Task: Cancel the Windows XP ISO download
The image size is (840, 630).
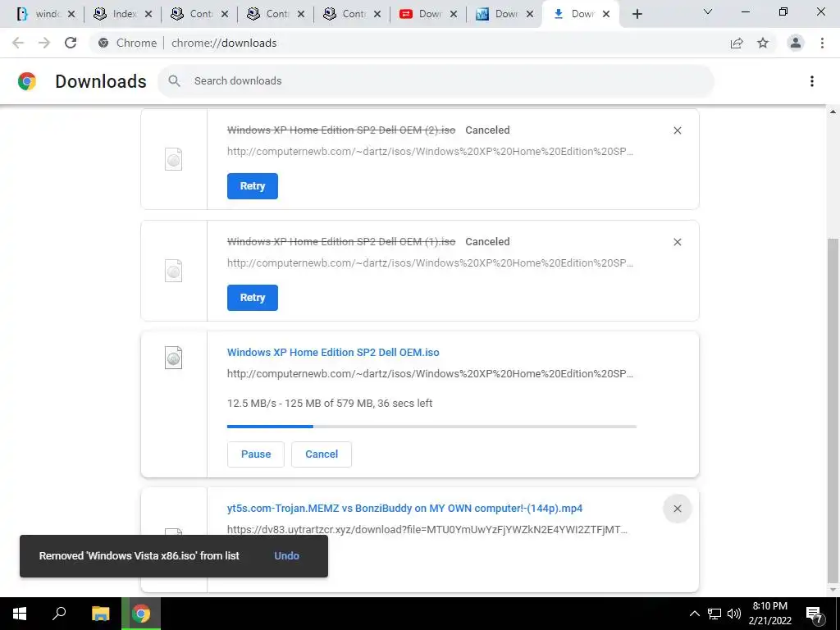Action: click(322, 454)
